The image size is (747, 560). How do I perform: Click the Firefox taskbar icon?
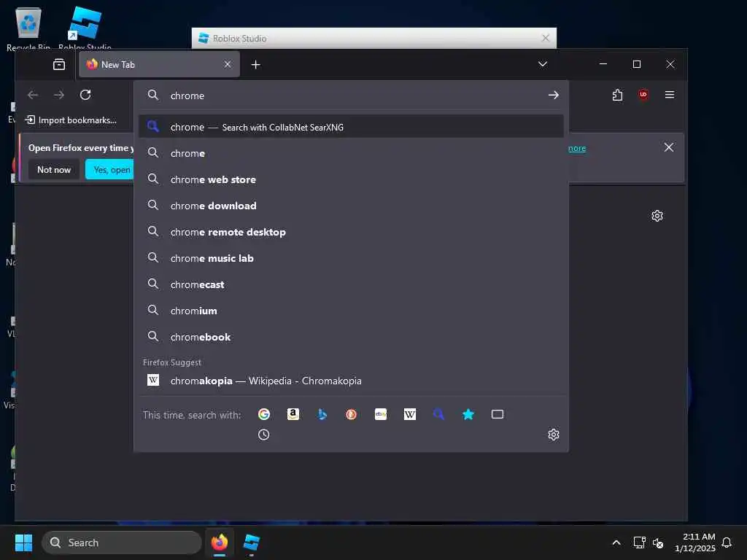pyautogui.click(x=220, y=542)
